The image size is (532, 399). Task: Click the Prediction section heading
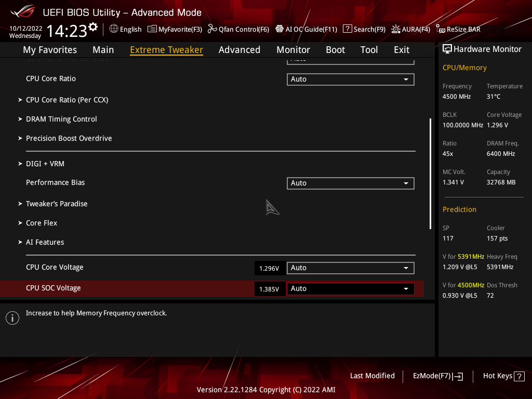coord(459,210)
